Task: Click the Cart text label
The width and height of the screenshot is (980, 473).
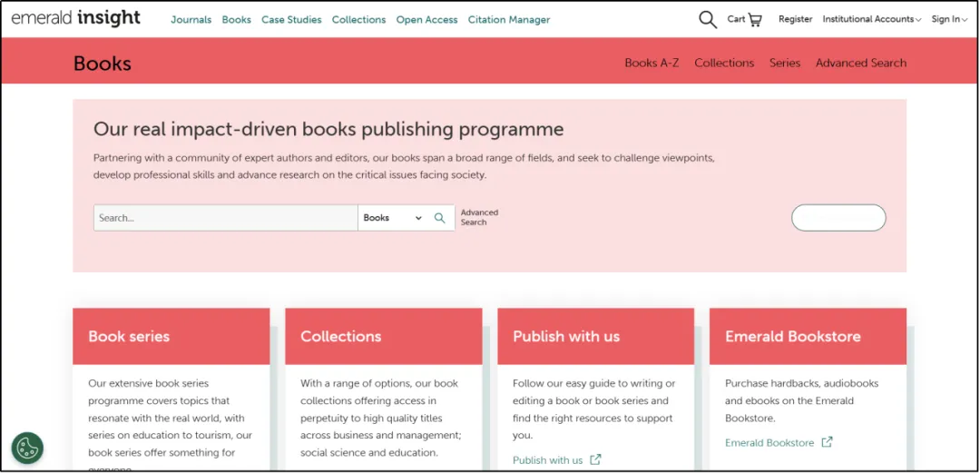Action: [x=736, y=19]
